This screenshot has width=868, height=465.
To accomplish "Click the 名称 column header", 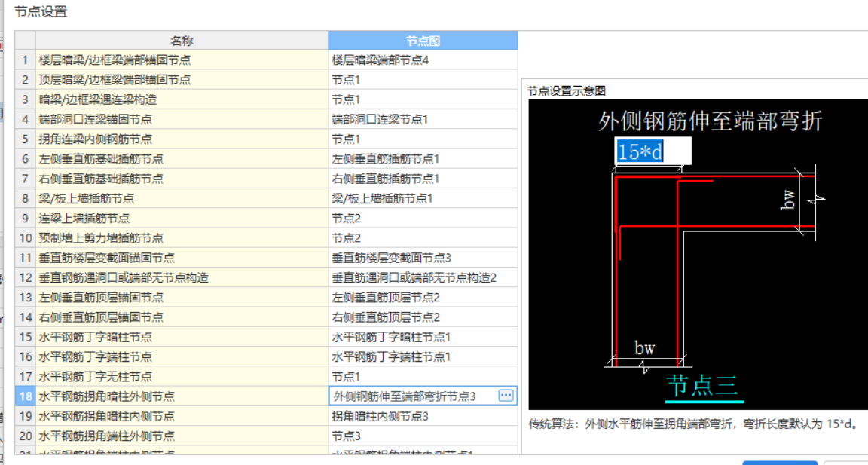I will click(x=182, y=41).
